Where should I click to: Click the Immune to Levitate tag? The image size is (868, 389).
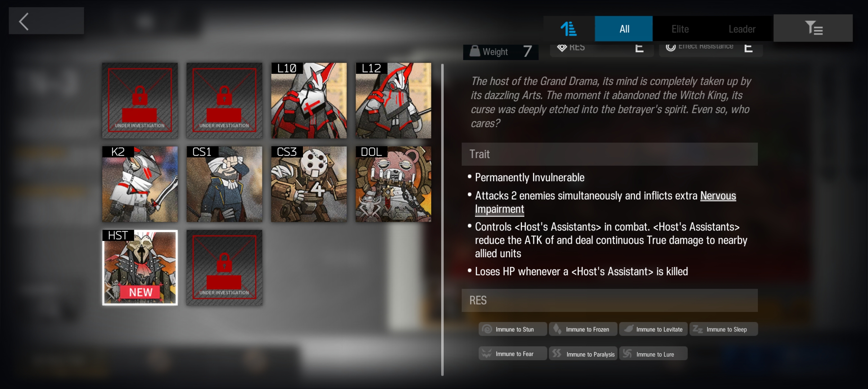pyautogui.click(x=653, y=329)
